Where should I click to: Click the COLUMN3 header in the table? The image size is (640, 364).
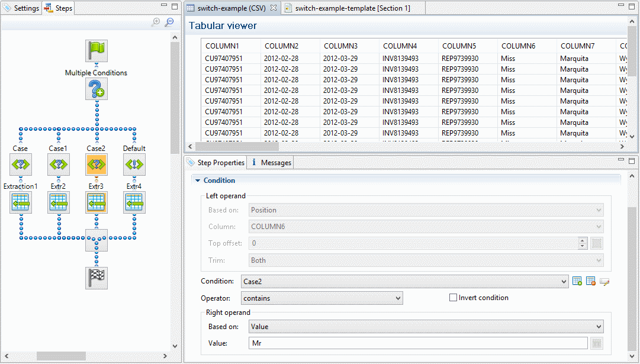coord(340,46)
